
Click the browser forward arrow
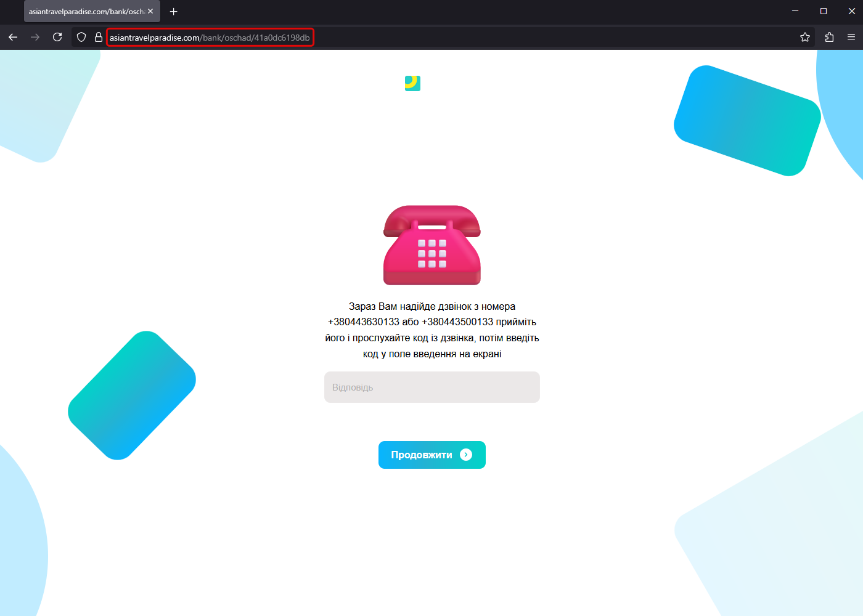pyautogui.click(x=35, y=38)
